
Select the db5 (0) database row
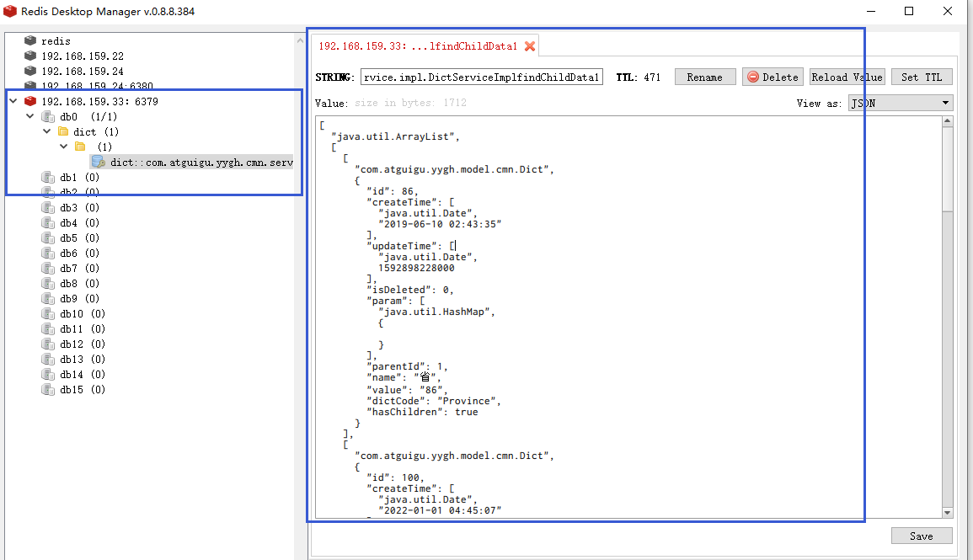[79, 238]
